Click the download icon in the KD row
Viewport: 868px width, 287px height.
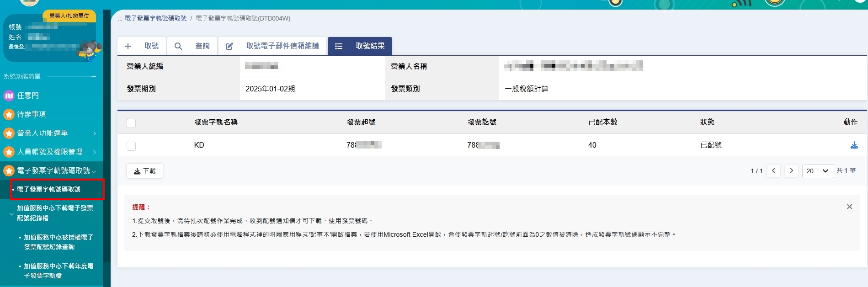pyautogui.click(x=854, y=145)
